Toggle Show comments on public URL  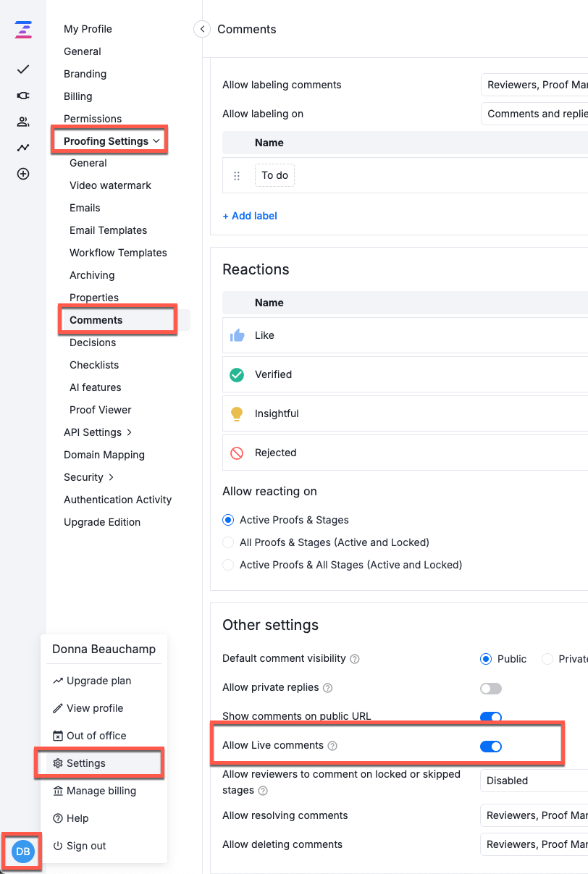tap(491, 717)
